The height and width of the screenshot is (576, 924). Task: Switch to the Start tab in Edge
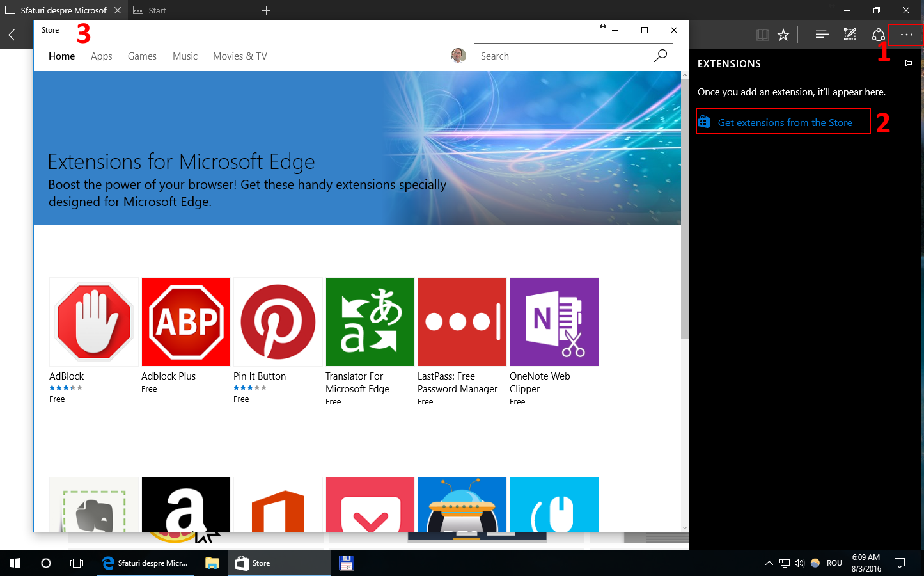[192, 10]
